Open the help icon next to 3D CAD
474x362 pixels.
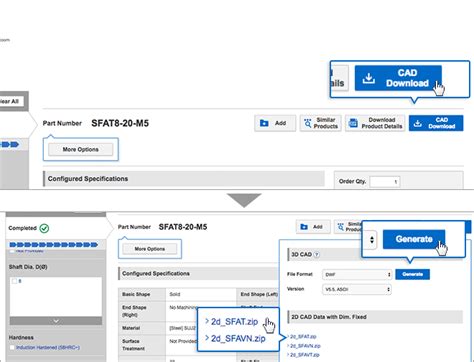[317, 254]
